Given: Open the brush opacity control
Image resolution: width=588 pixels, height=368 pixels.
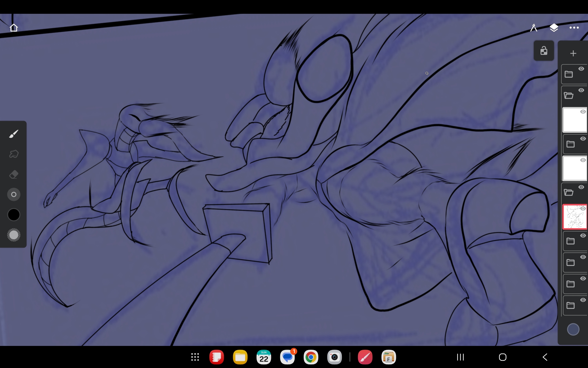Looking at the screenshot, I should coord(13,235).
